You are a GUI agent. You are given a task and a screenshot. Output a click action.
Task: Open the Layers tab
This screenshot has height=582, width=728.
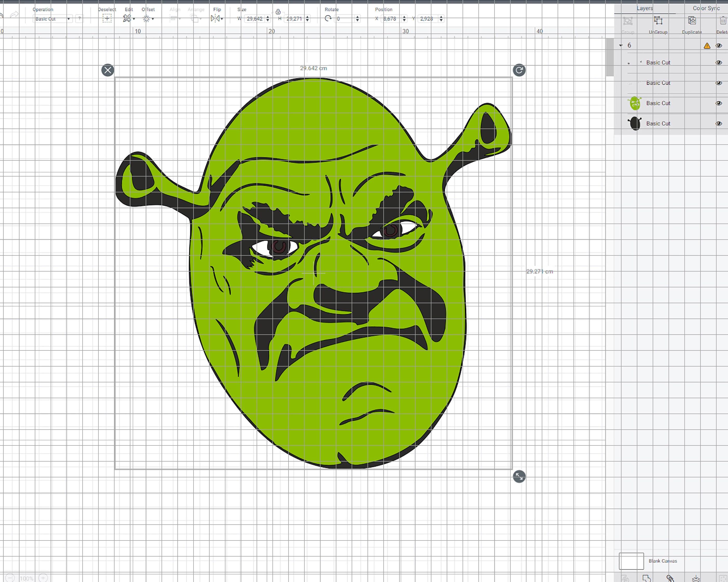pyautogui.click(x=644, y=8)
